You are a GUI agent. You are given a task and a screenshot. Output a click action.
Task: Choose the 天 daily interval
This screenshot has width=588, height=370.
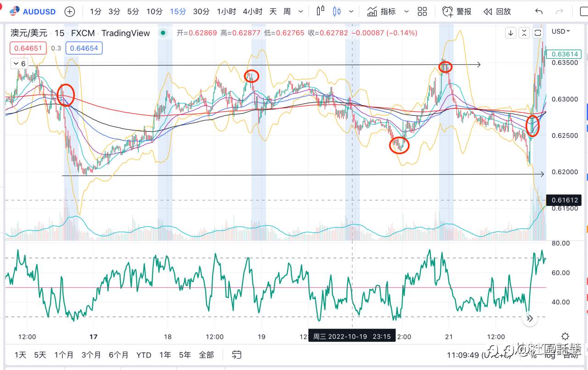(273, 11)
